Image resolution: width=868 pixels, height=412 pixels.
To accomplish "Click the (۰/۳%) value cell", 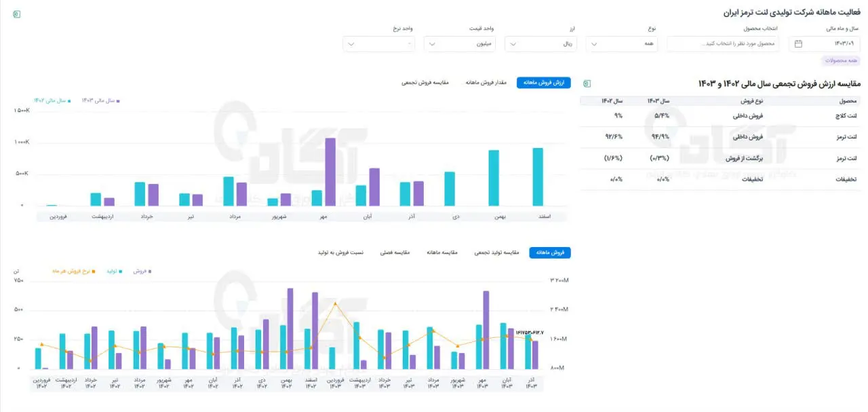I will click(659, 158).
